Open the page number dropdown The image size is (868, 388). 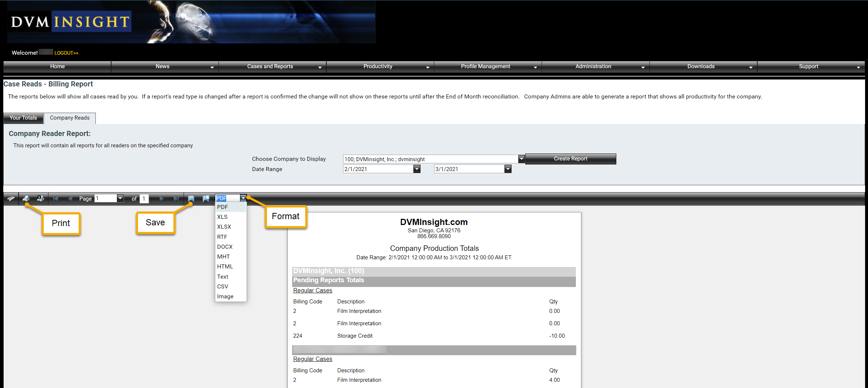(120, 198)
